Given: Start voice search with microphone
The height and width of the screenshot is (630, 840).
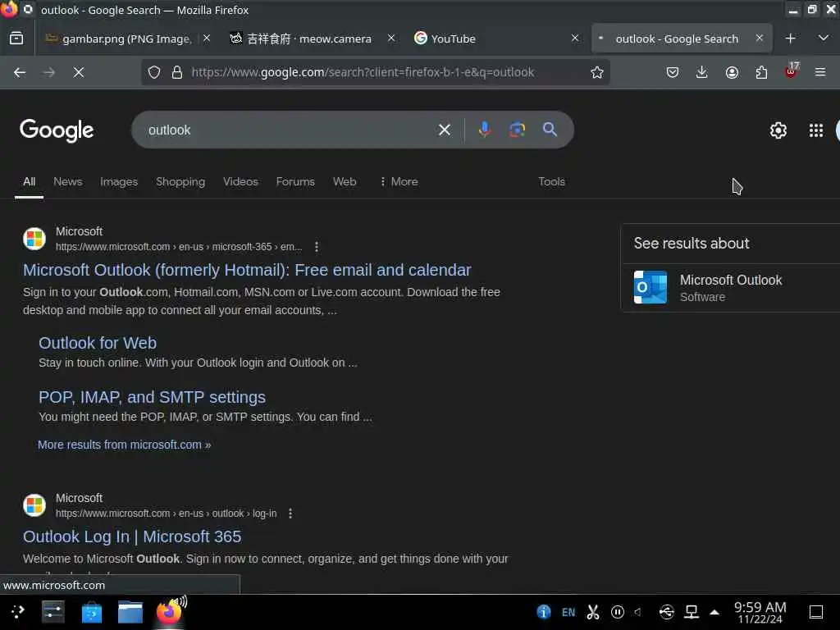Looking at the screenshot, I should pos(484,130).
